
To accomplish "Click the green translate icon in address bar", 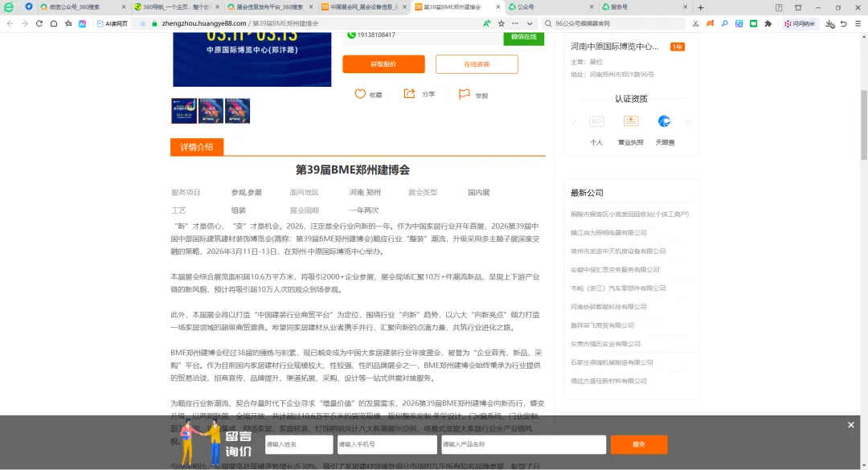I will 486,24.
